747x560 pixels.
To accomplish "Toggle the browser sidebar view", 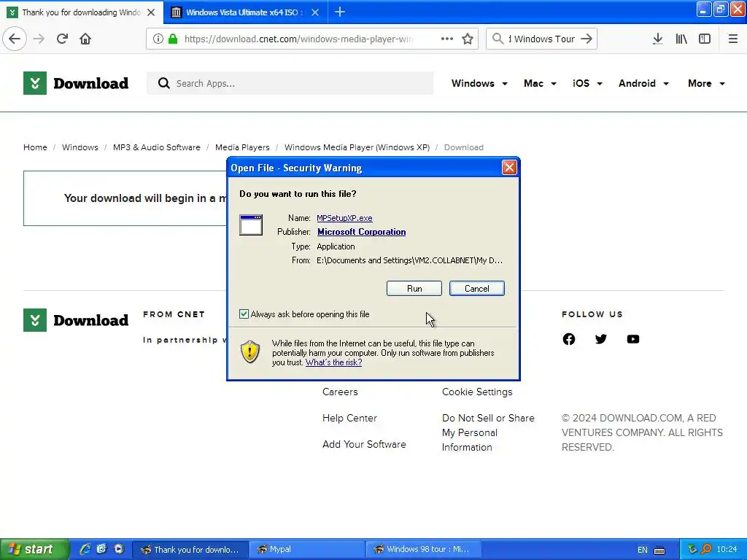I will [705, 39].
